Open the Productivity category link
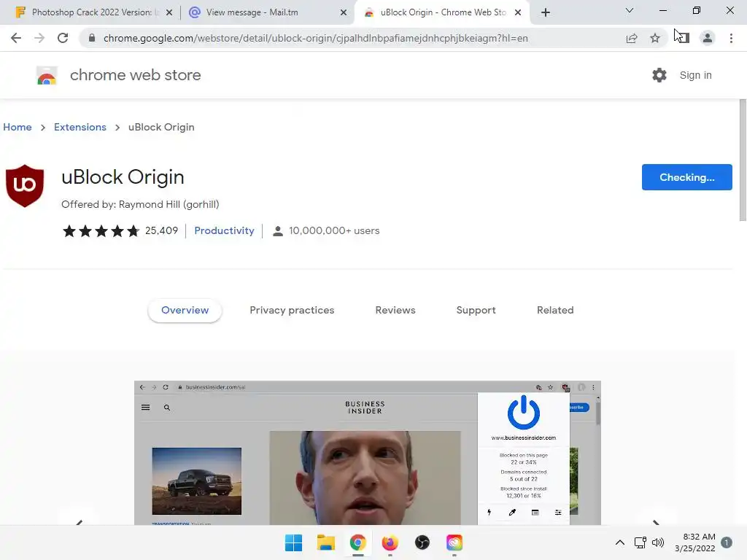The height and width of the screenshot is (560, 747). [x=225, y=230]
